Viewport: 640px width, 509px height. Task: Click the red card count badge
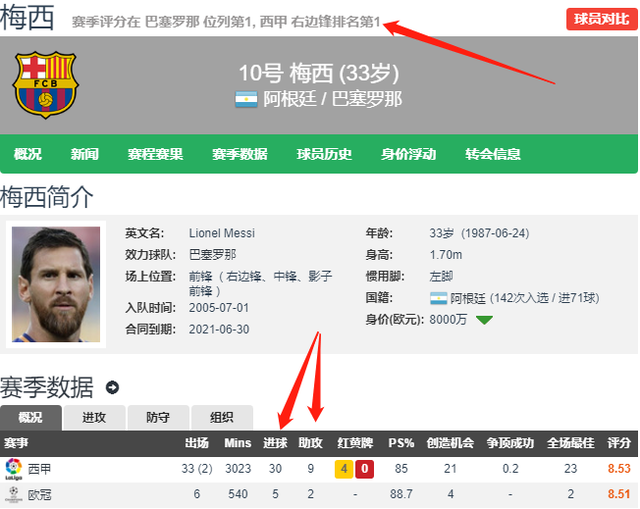click(364, 469)
